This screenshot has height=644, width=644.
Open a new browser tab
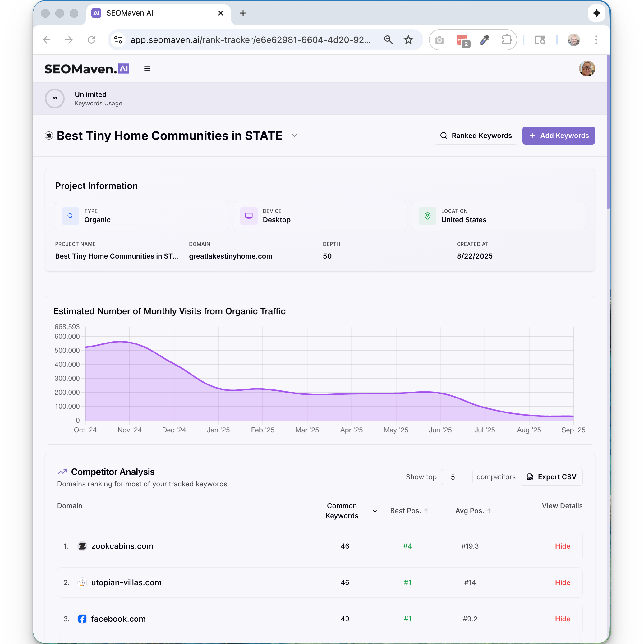[x=243, y=13]
